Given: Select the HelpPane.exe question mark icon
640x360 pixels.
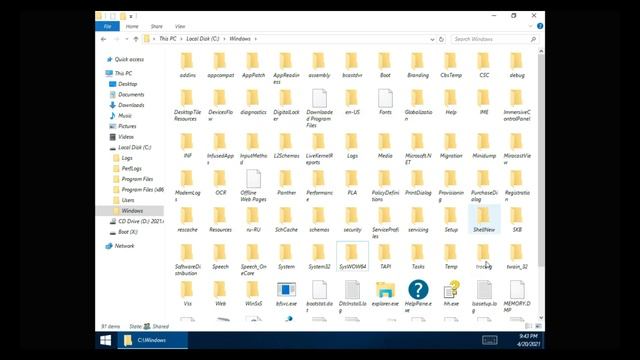Looking at the screenshot, I should 418,289.
